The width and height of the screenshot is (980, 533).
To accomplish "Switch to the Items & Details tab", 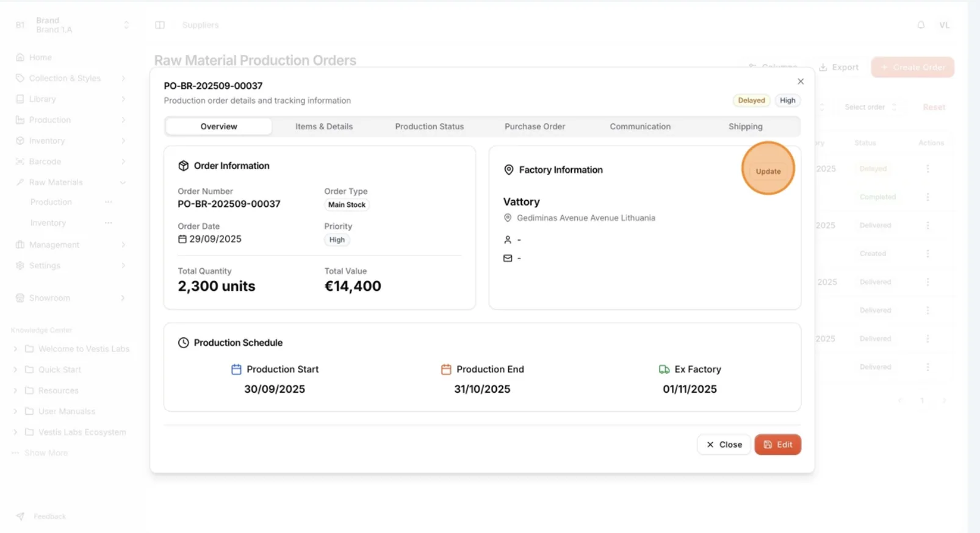I will [x=324, y=126].
